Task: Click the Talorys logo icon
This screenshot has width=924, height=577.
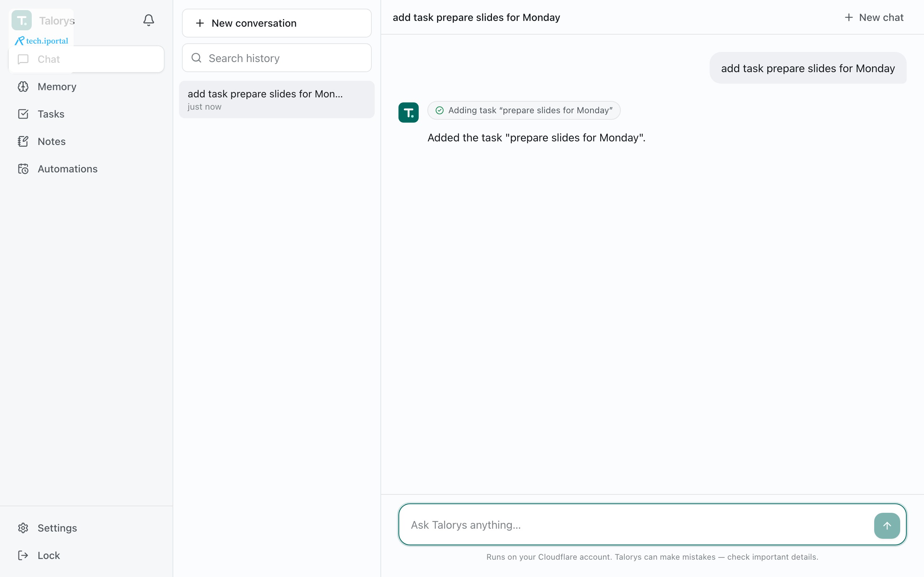Action: click(x=22, y=20)
